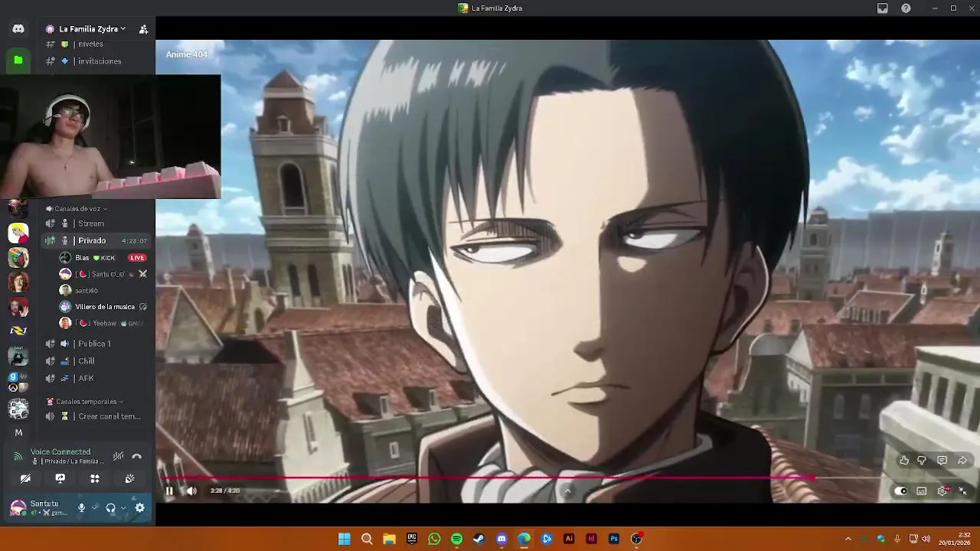The height and width of the screenshot is (551, 980).
Task: Open WhatsApp from taskbar
Action: click(x=434, y=539)
